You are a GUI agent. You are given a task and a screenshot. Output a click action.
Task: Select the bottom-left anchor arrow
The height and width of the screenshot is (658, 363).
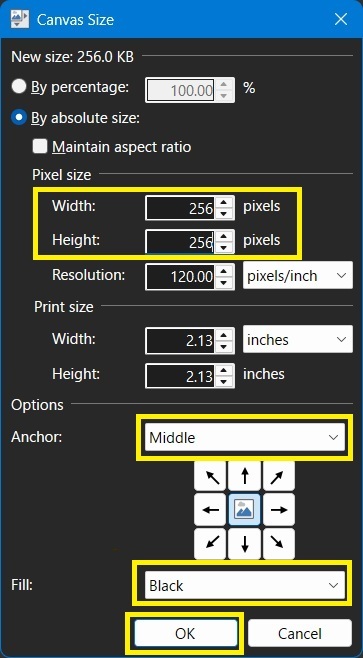point(211,543)
